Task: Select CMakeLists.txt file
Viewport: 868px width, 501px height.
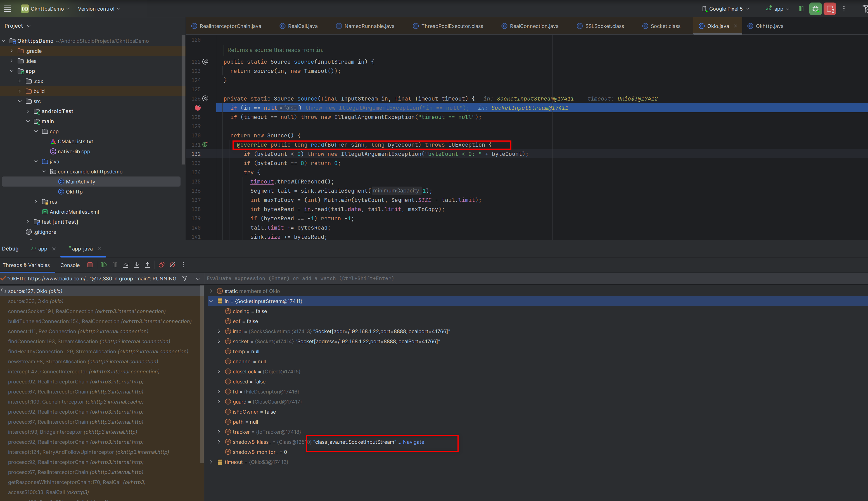Action: (75, 141)
